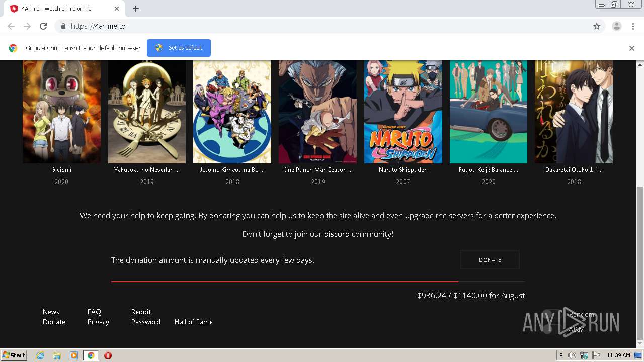Viewport: 644px width, 362px height.
Task: Dismiss the default browser notification bar
Action: (x=631, y=48)
